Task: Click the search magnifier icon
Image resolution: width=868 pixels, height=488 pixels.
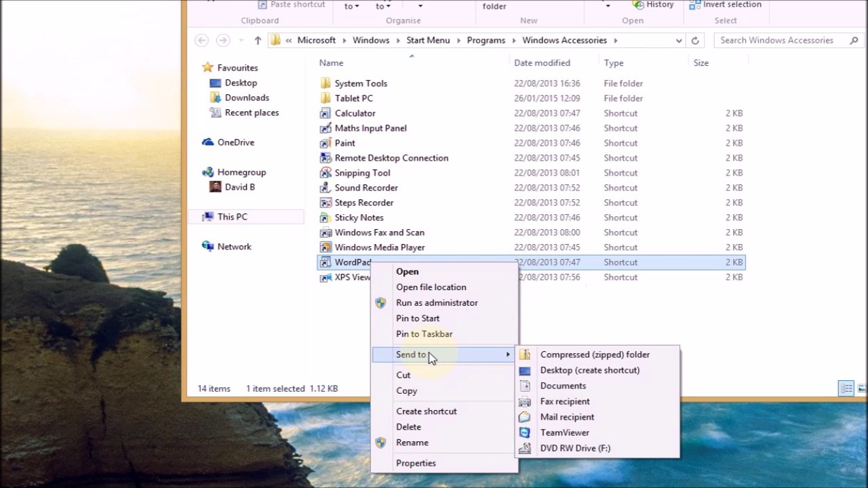Action: click(x=854, y=40)
